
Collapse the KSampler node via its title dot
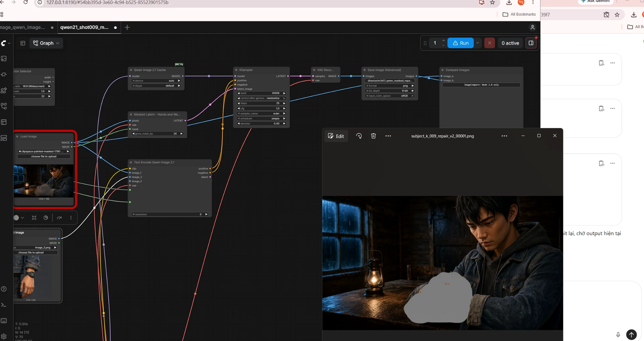(236, 70)
